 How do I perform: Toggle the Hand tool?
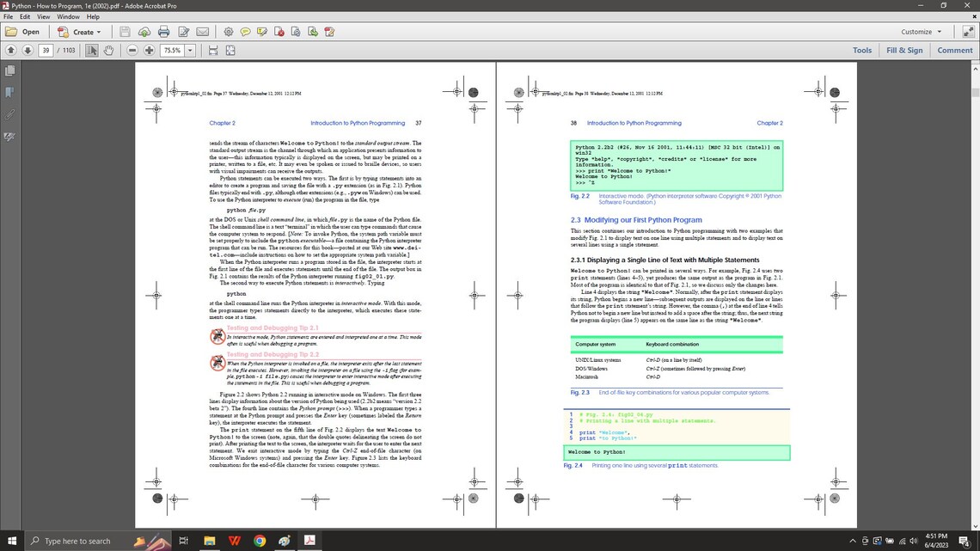pos(109,51)
